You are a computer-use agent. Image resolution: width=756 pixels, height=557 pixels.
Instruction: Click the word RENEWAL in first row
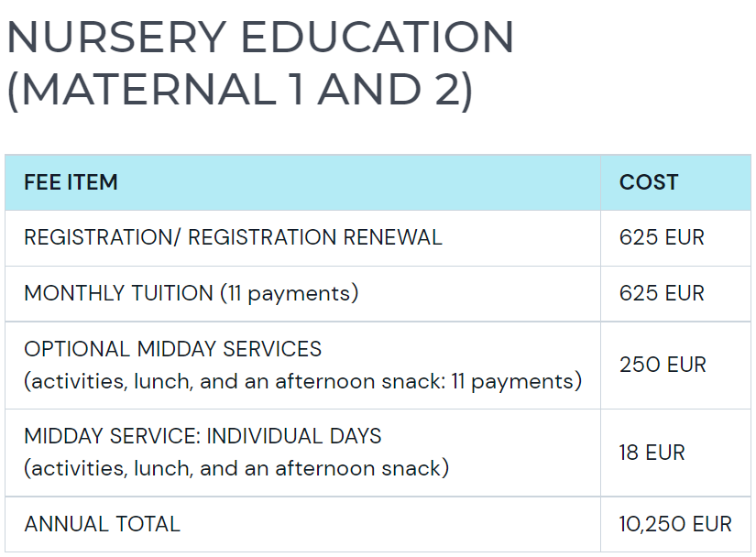[x=392, y=237]
